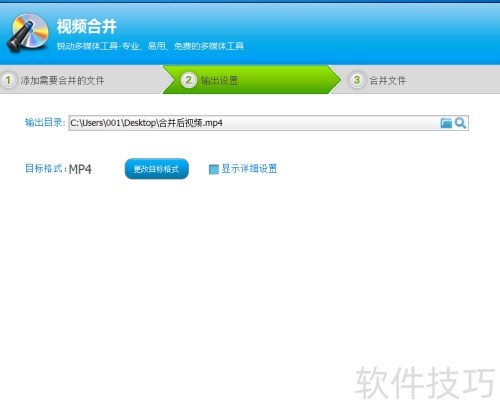Click the 目标格式 label
The image size is (500, 420).
(46, 169)
